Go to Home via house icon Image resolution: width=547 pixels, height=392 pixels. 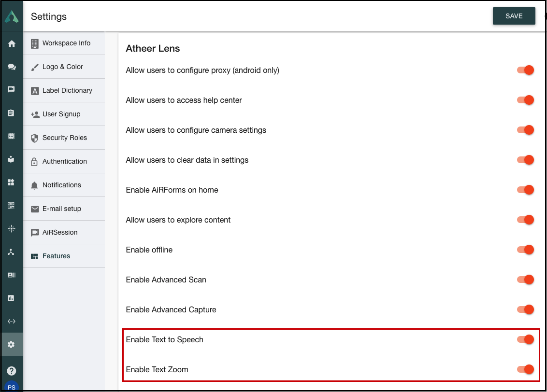point(12,43)
